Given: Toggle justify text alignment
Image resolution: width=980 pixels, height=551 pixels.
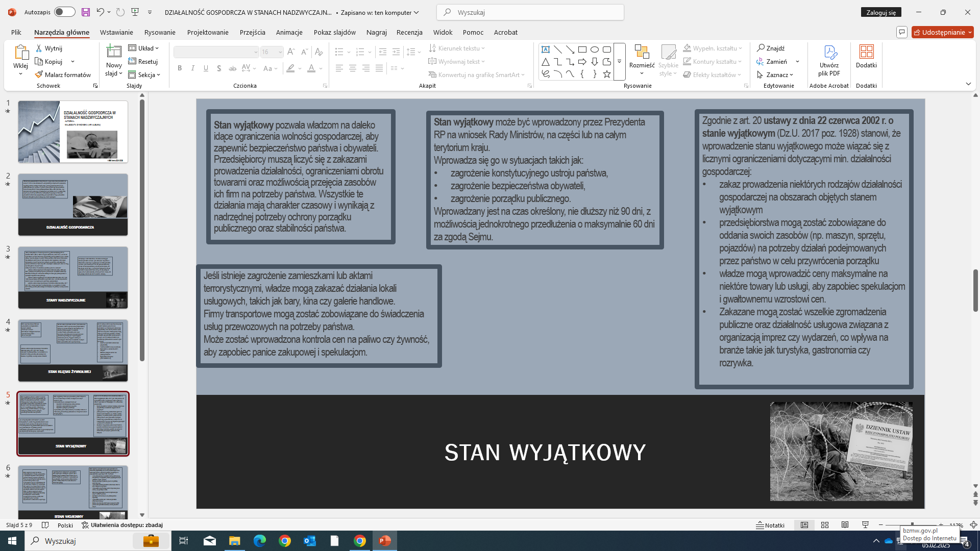Looking at the screenshot, I should (x=379, y=68).
